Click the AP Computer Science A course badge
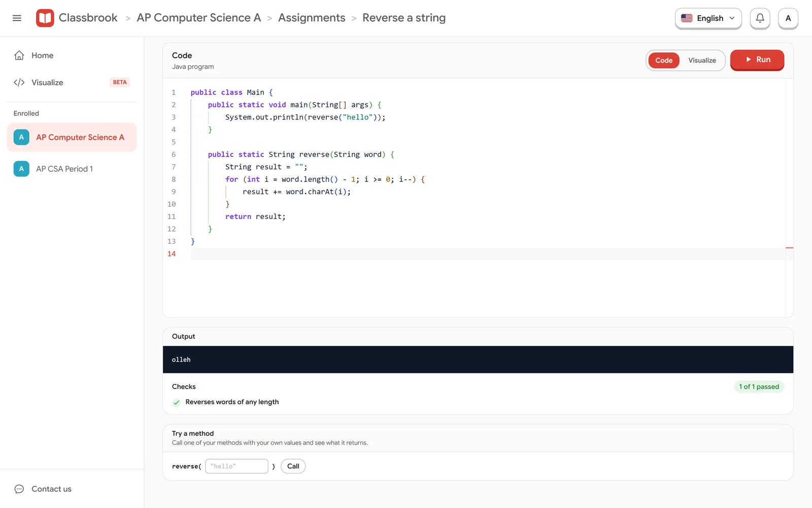This screenshot has height=508, width=812. (x=21, y=137)
